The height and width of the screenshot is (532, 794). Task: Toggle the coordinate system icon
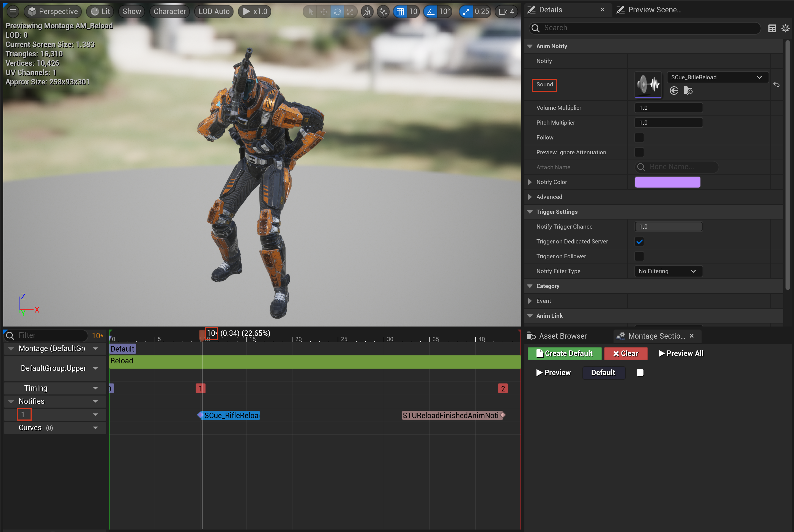click(x=367, y=12)
